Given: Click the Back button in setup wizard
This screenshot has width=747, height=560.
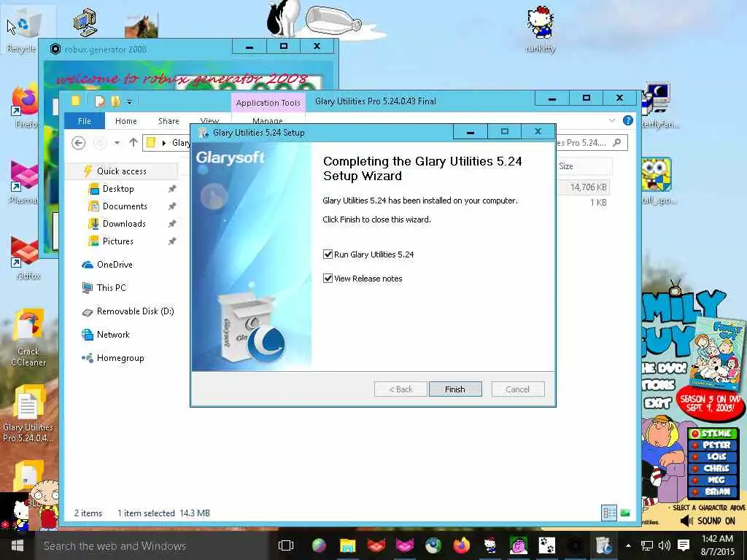Looking at the screenshot, I should pos(400,389).
